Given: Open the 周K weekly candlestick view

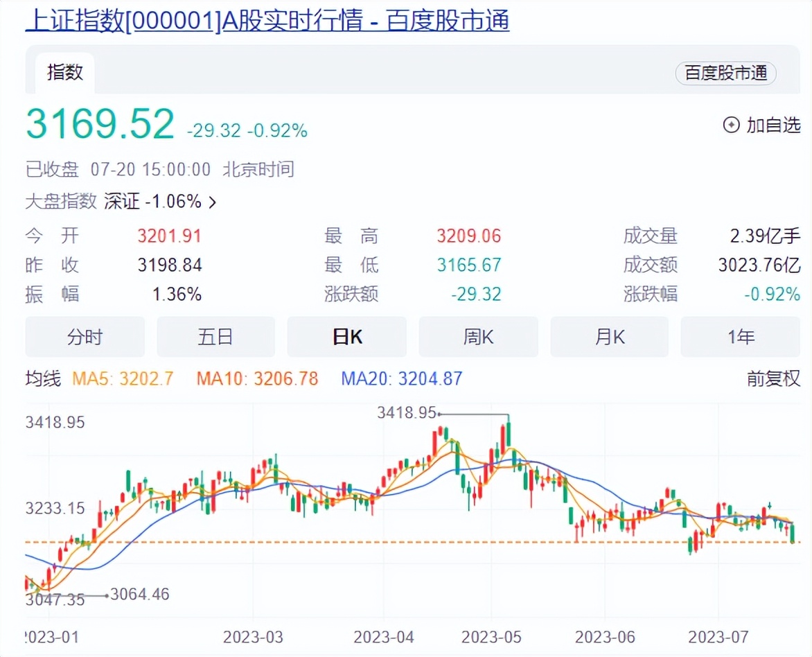Looking at the screenshot, I should point(478,337).
